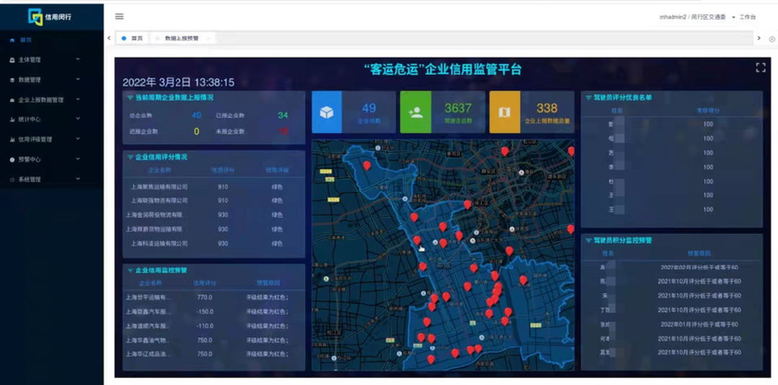Expand the 数据管理 sidebar menu
778x385 pixels.
pos(52,79)
